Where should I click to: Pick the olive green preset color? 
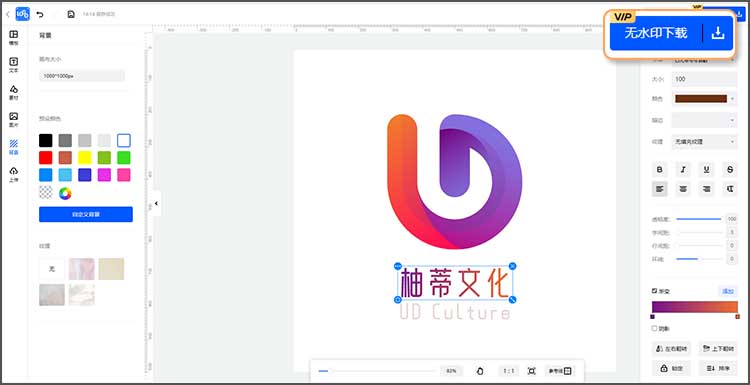(x=104, y=158)
